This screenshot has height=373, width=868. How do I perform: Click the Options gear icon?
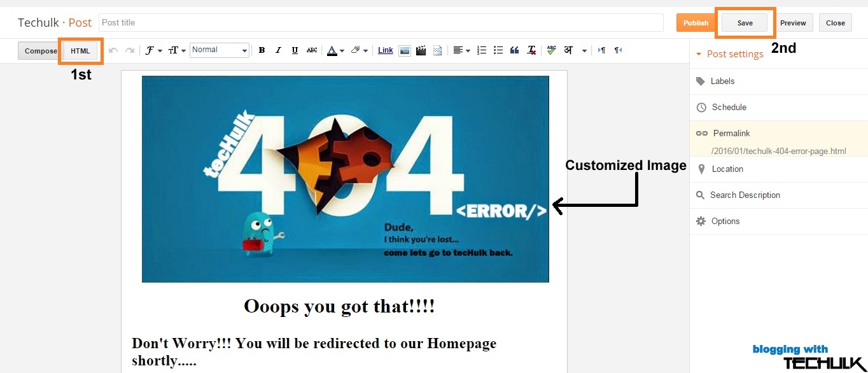(701, 222)
